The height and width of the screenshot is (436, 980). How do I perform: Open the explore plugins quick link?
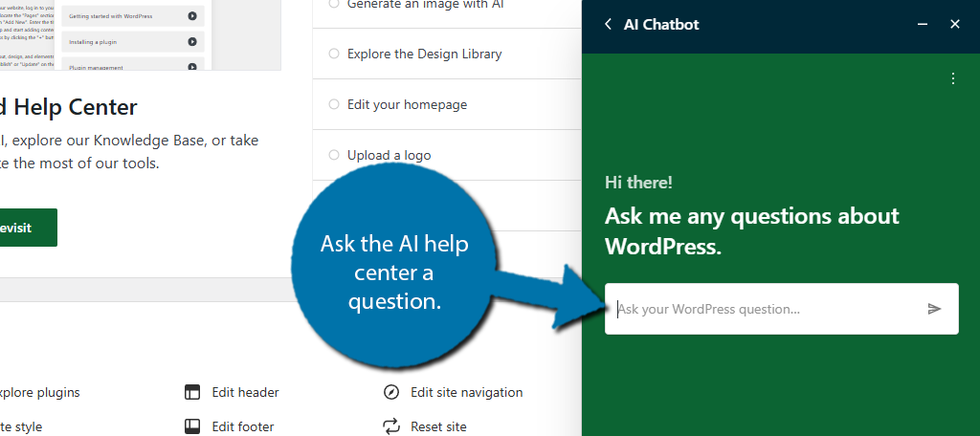coord(38,392)
